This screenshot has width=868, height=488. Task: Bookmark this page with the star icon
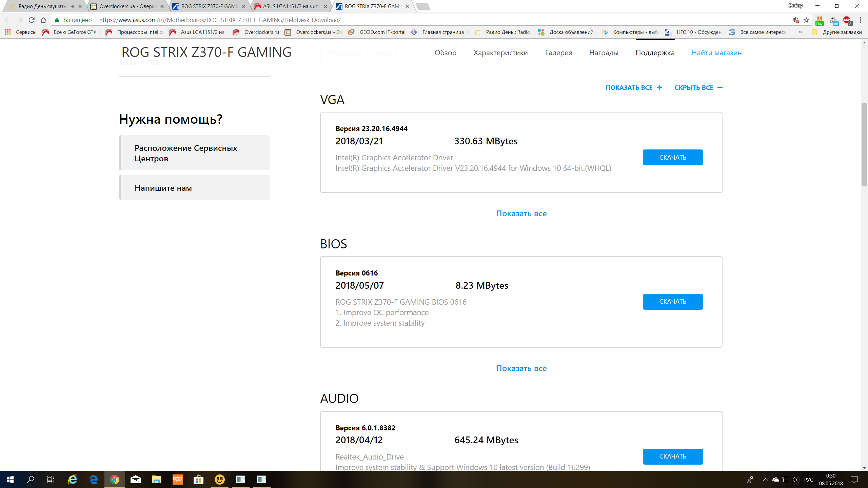[x=806, y=20]
